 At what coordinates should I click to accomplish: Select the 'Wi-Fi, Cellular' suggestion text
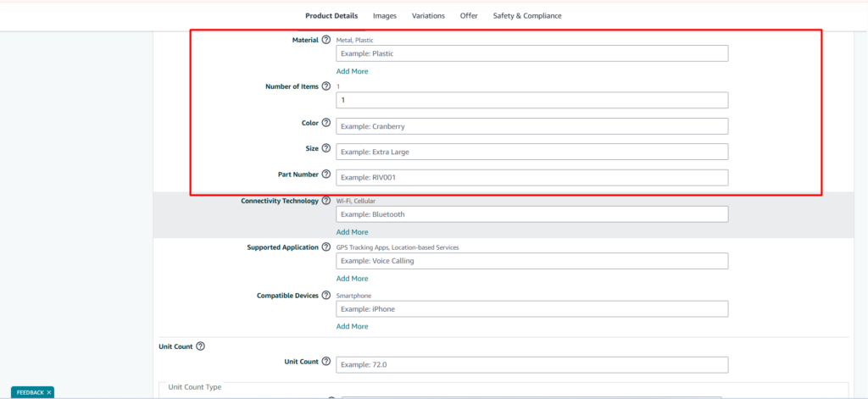click(x=356, y=201)
